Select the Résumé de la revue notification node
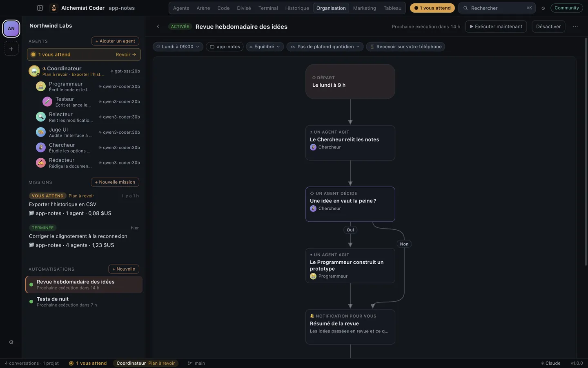This screenshot has width=588, height=368. (x=350, y=327)
